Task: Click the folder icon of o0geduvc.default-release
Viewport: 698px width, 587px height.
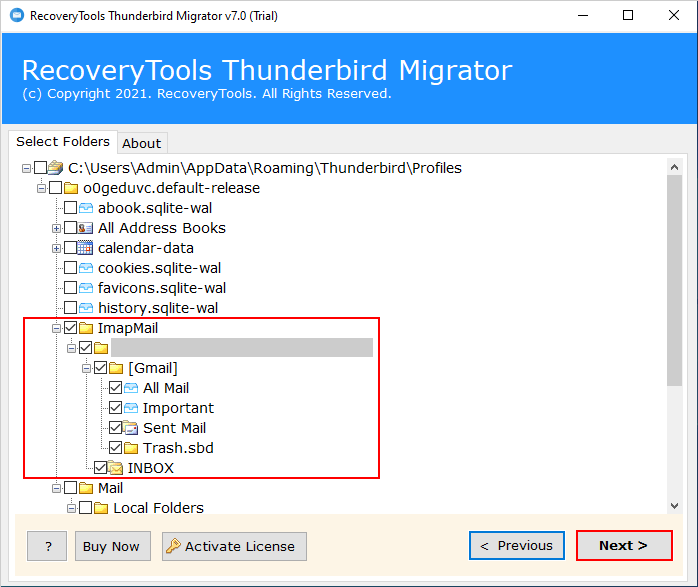Action: click(71, 188)
